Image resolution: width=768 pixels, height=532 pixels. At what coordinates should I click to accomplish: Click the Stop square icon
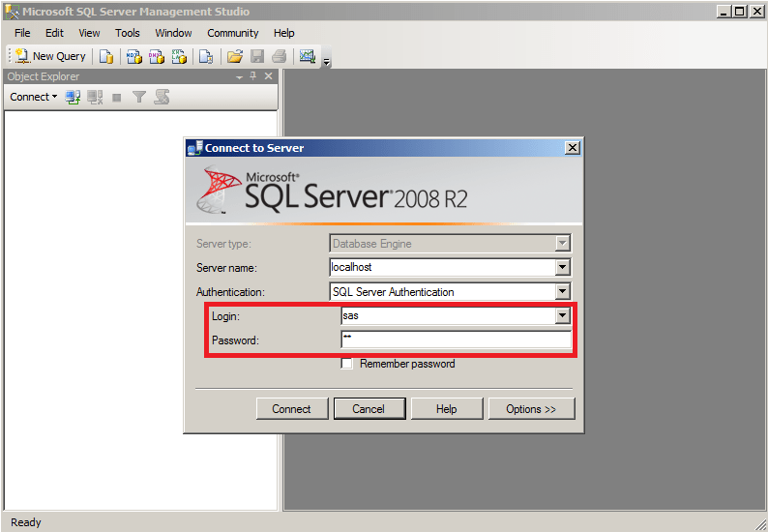pyautogui.click(x=117, y=98)
